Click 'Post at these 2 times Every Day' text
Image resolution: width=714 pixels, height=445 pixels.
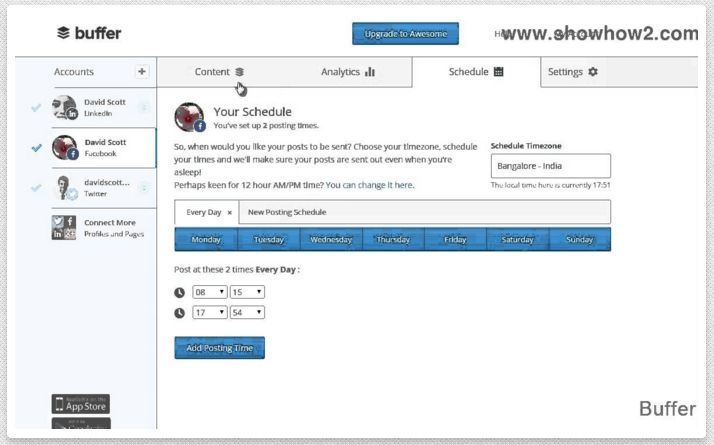[x=237, y=270]
